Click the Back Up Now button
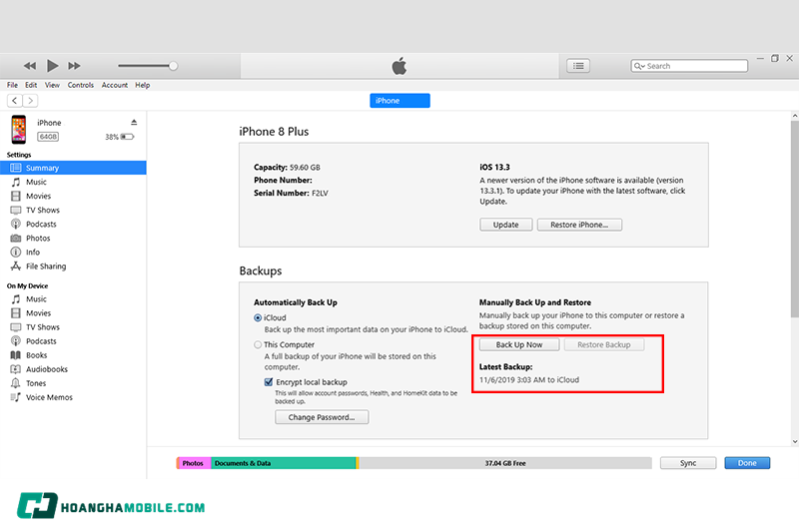Screen dimensions: 799x532 (519, 345)
